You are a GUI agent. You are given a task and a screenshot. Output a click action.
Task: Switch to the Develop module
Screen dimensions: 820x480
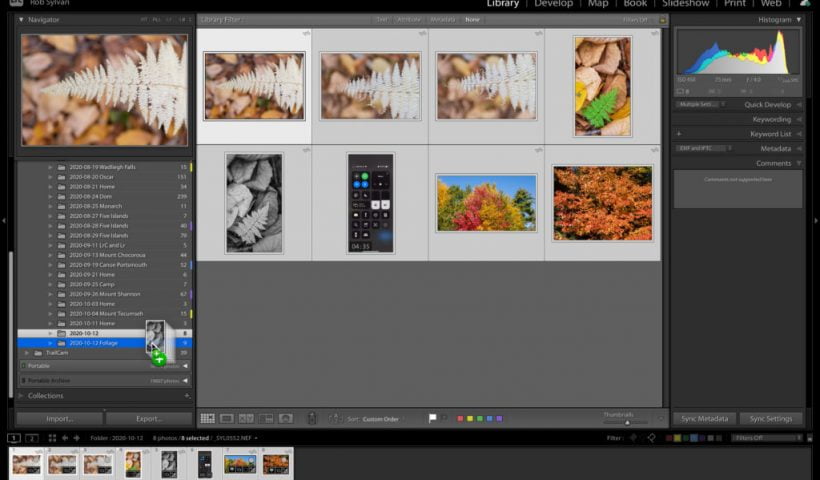(x=554, y=5)
